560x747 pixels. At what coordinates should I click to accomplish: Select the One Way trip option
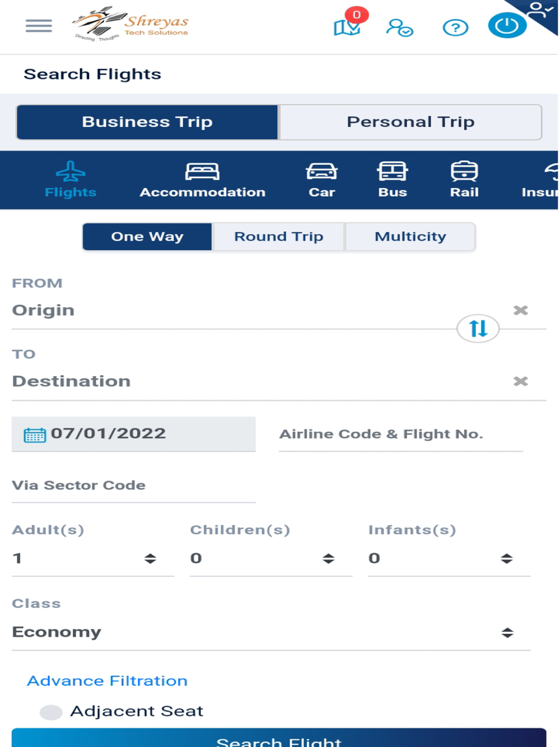[x=147, y=237]
